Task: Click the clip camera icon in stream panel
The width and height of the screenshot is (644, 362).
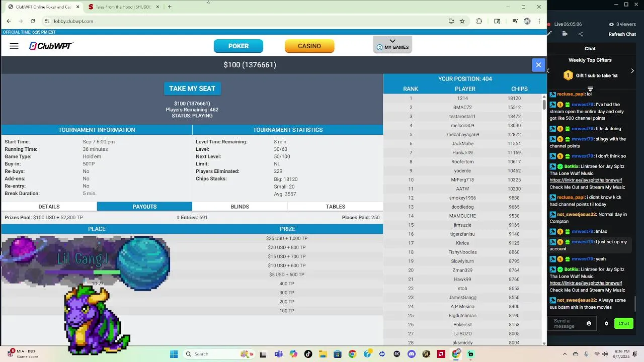Action: point(565,34)
